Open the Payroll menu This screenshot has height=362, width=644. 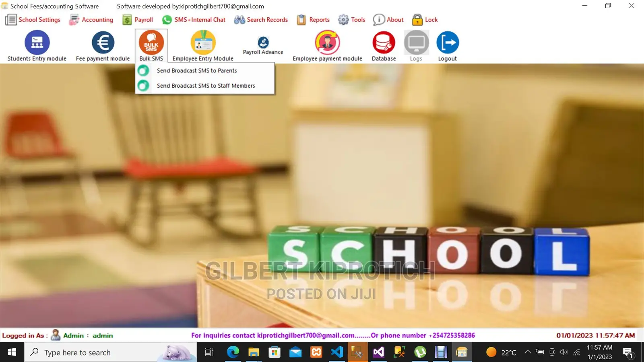(x=138, y=20)
